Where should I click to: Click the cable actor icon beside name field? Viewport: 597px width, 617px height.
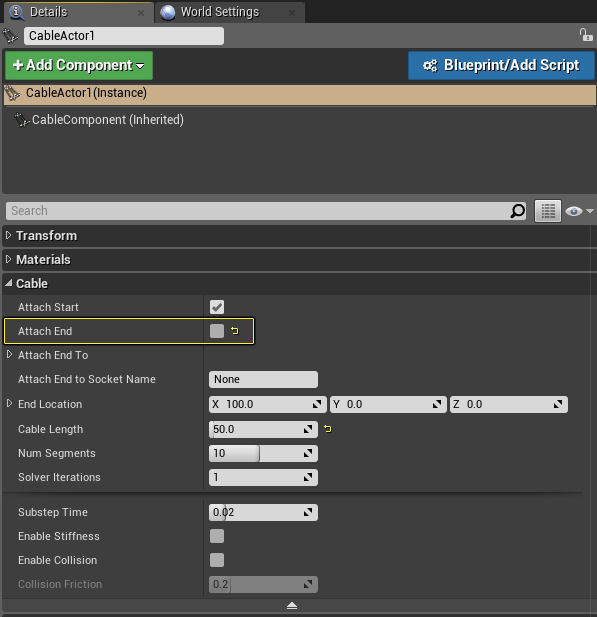[10, 36]
